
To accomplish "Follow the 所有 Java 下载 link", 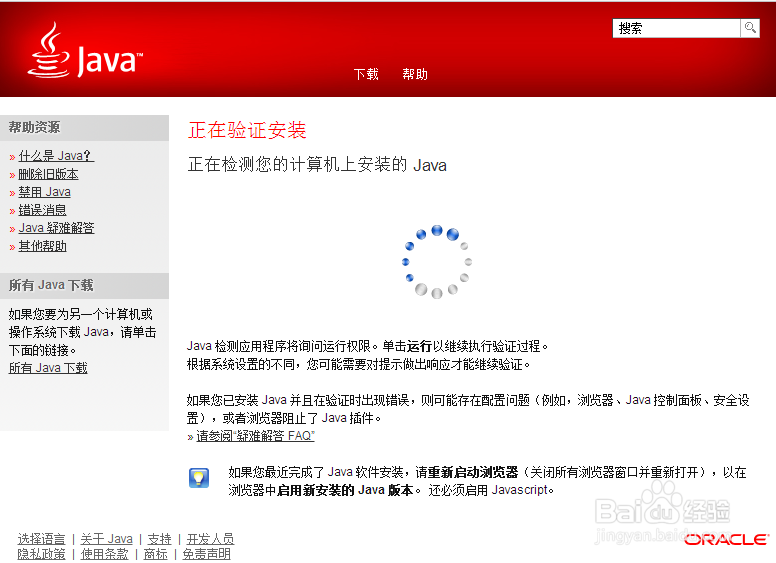I will coord(48,368).
